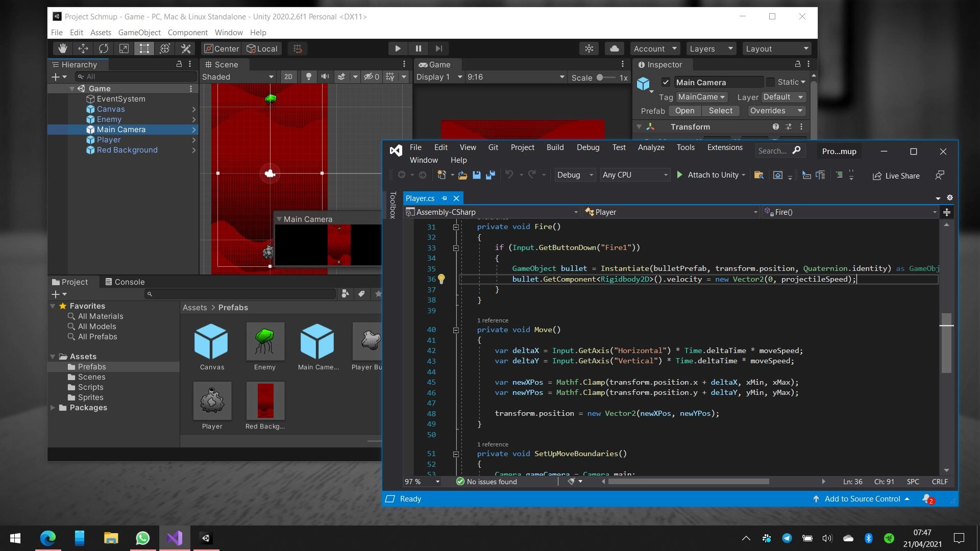Viewport: 980px width, 551px height.
Task: Select the Rotate tool
Action: (104, 48)
